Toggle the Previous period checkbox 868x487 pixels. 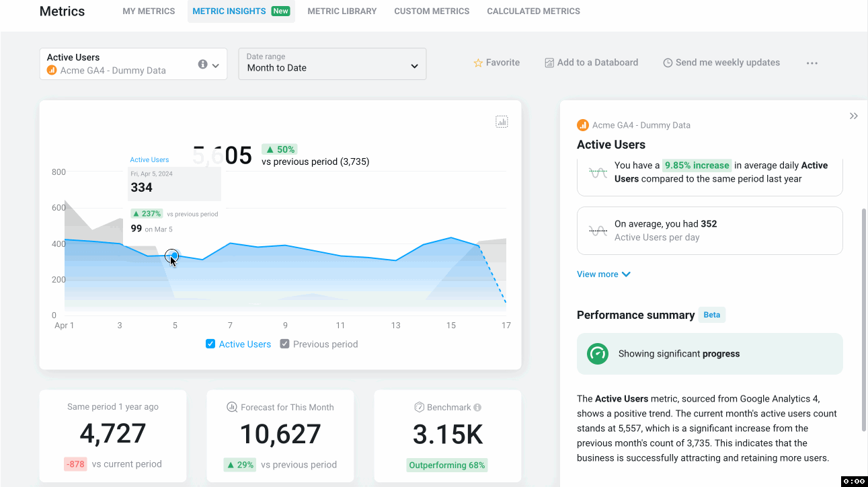284,344
